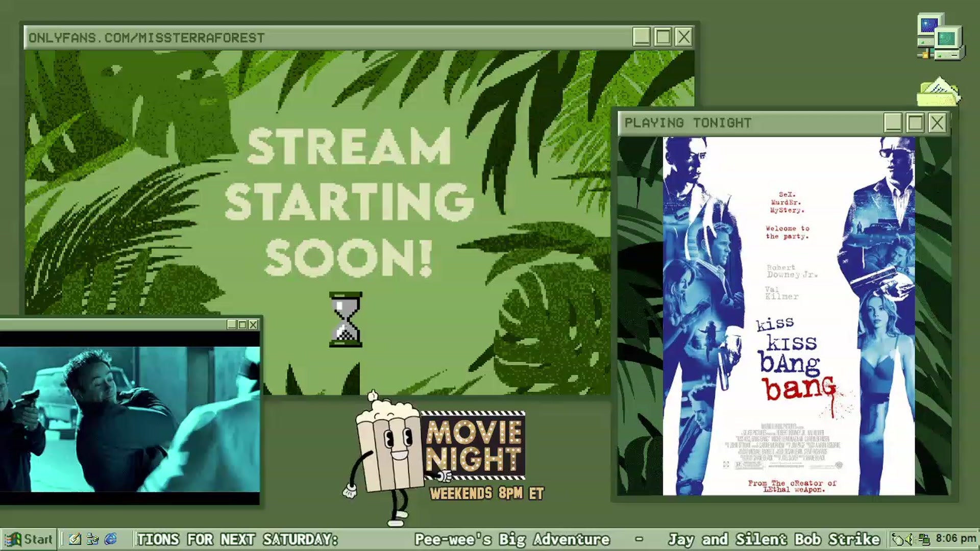
Task: Click the movie clip video preview
Action: 130,418
